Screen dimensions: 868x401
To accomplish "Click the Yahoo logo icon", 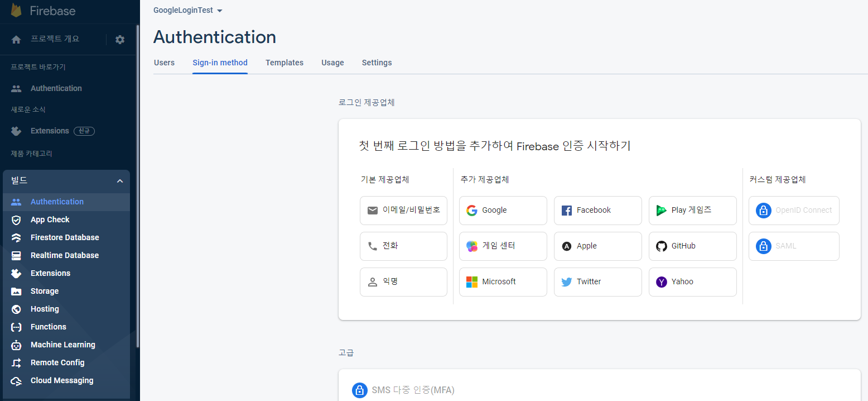I will coord(662,282).
